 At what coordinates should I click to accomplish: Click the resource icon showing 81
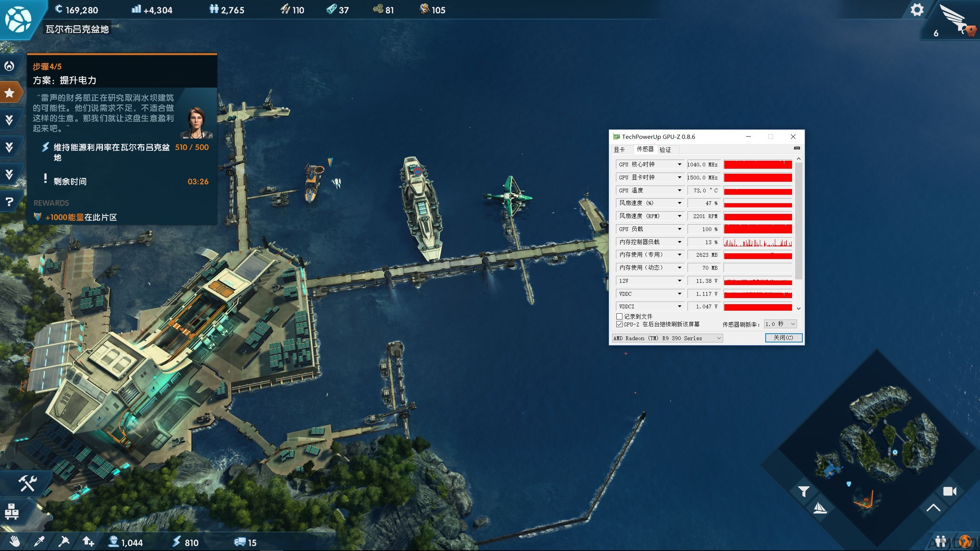point(378,9)
